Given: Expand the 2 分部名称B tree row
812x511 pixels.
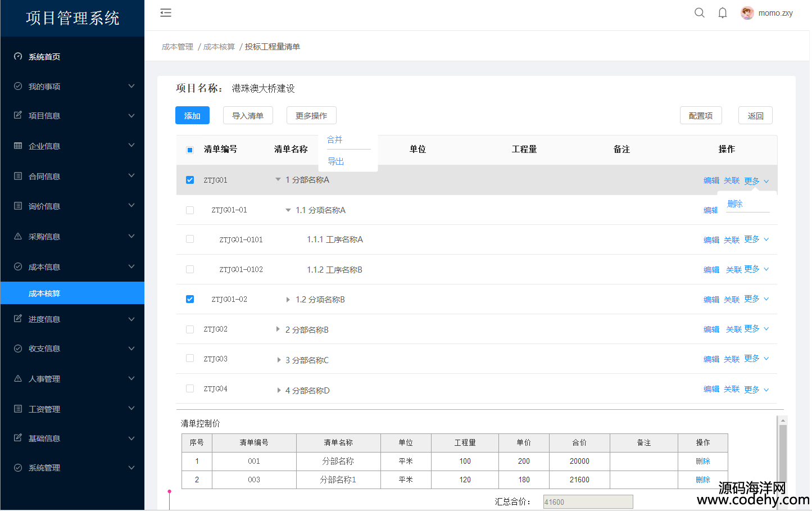Looking at the screenshot, I should 278,329.
